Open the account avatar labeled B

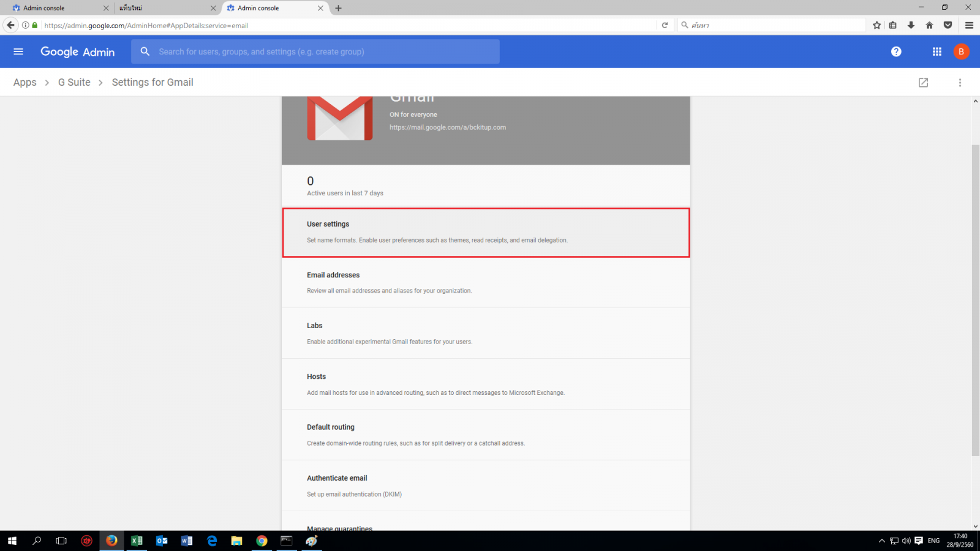[x=961, y=51]
